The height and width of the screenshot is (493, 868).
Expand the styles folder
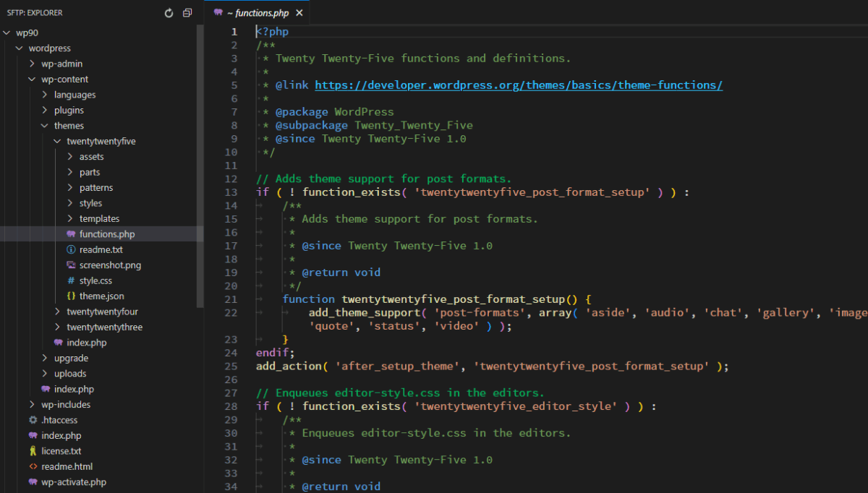71,203
